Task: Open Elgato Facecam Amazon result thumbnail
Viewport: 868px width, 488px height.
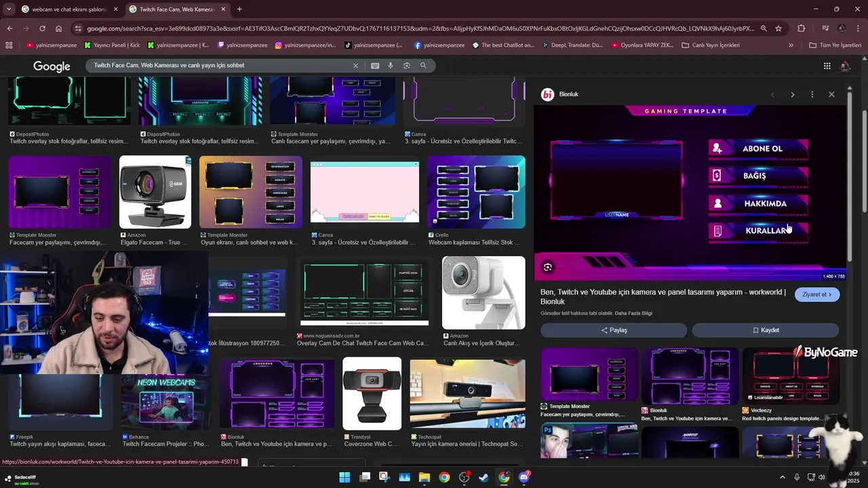Action: pyautogui.click(x=155, y=192)
